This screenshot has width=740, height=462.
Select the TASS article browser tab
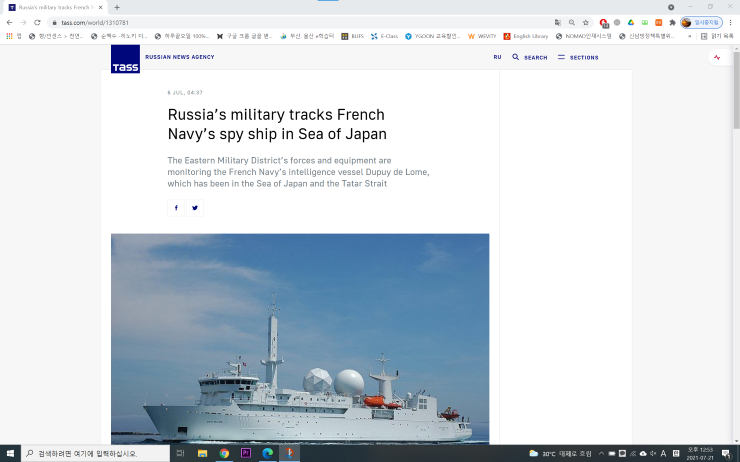(x=55, y=7)
